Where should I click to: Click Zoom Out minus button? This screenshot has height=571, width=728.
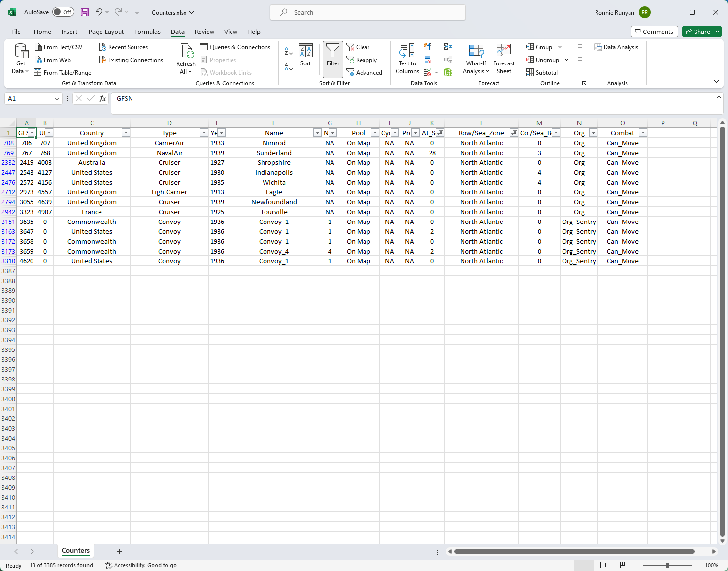click(x=638, y=565)
